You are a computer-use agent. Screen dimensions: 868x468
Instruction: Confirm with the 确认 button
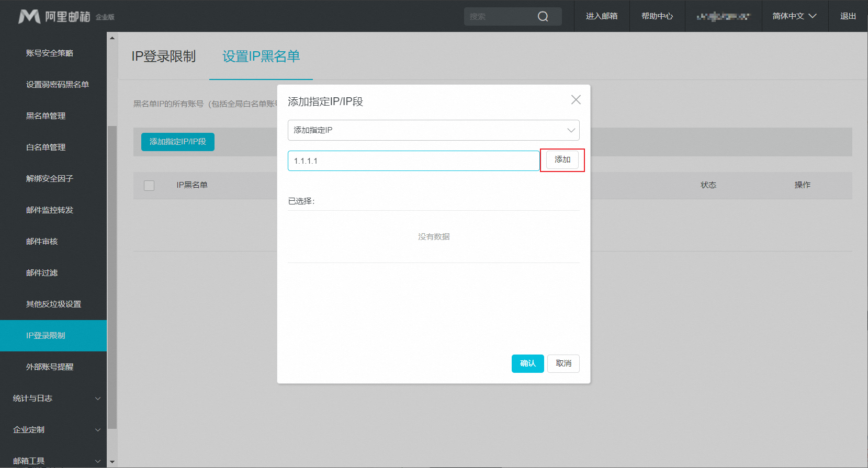tap(527, 363)
